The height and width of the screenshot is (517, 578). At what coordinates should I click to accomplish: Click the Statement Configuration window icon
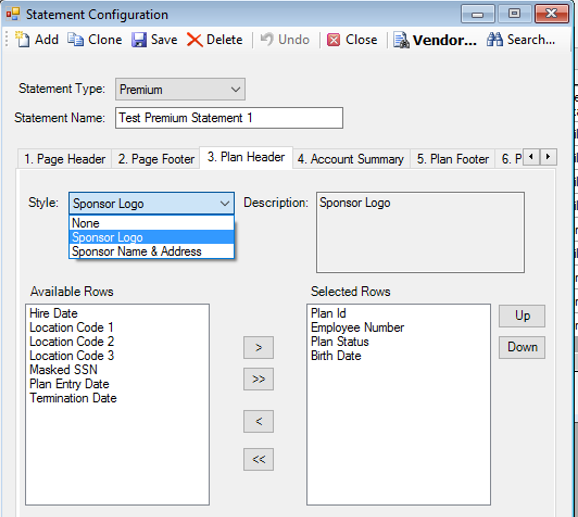(13, 14)
